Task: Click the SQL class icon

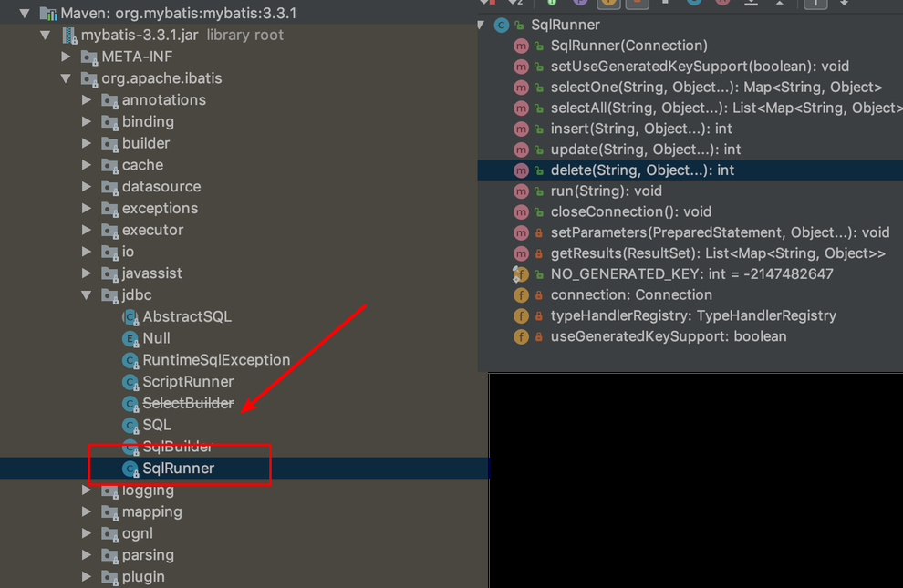Action: tap(130, 426)
